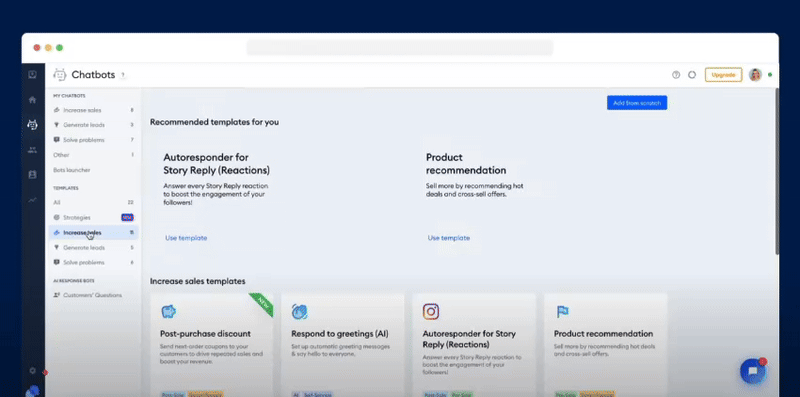800x397 pixels.
Task: Click the waving hand icon on Respond to greetings
Action: point(299,311)
